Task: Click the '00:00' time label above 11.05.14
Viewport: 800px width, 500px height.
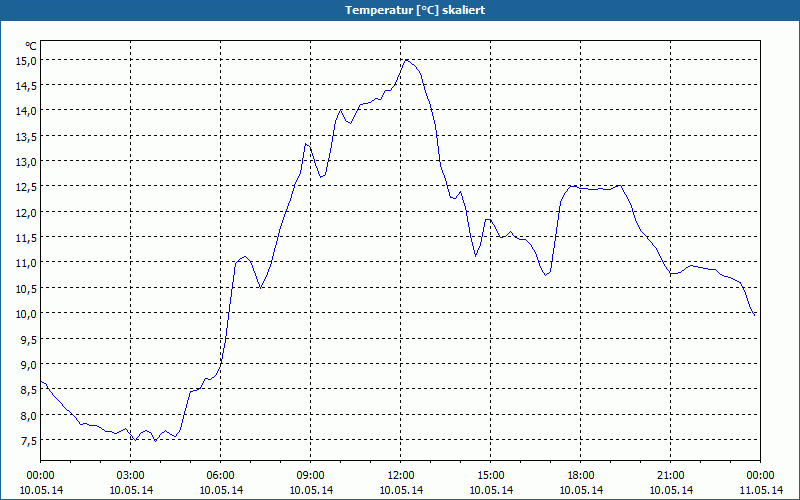Action: [x=761, y=476]
